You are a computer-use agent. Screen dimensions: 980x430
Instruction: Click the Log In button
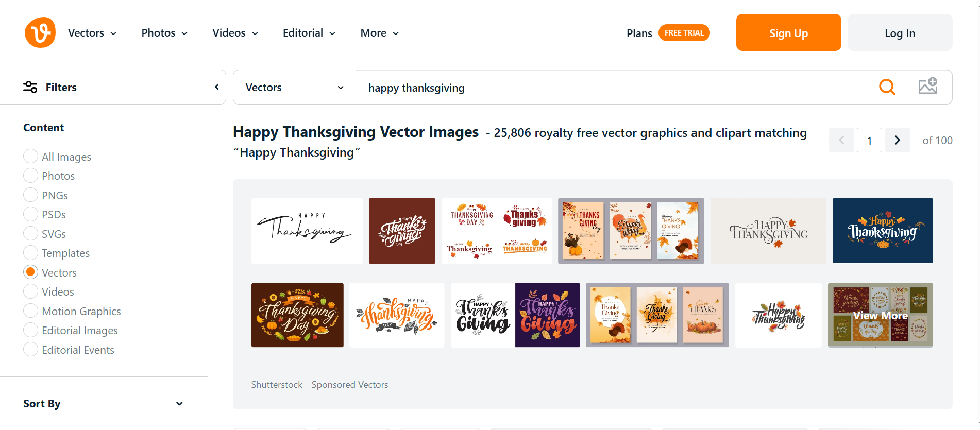coord(899,32)
